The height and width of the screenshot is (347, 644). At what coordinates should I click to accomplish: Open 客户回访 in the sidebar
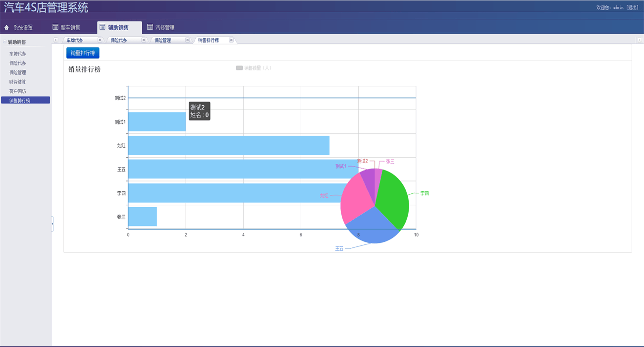tap(18, 91)
